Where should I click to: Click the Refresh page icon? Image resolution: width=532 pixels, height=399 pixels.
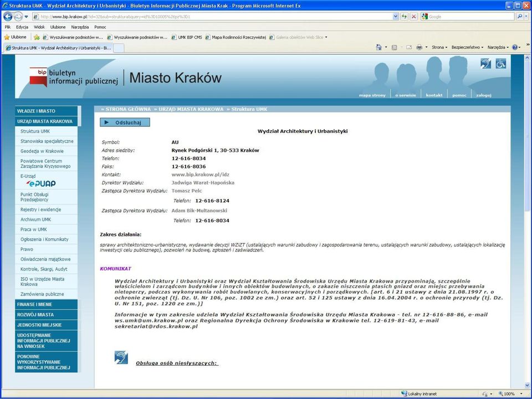(x=404, y=16)
